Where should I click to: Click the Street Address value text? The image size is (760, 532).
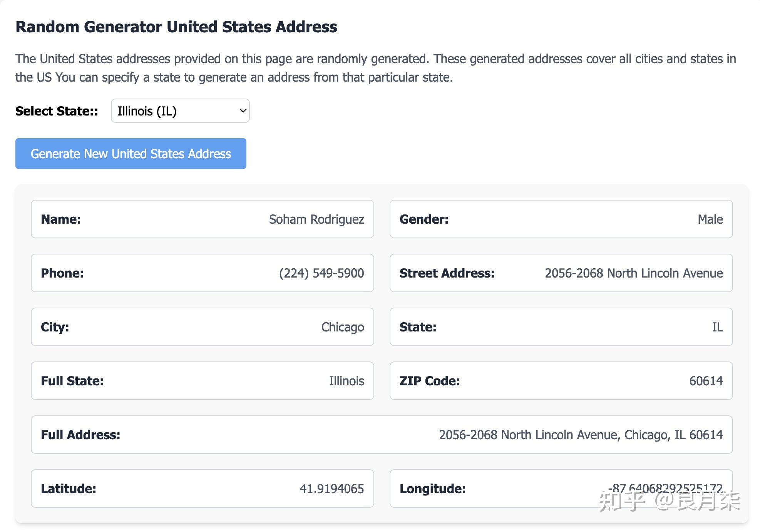point(633,273)
